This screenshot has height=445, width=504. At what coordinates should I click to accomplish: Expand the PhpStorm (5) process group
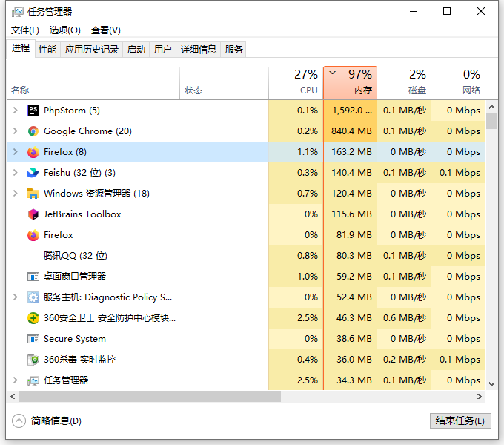[x=15, y=111]
